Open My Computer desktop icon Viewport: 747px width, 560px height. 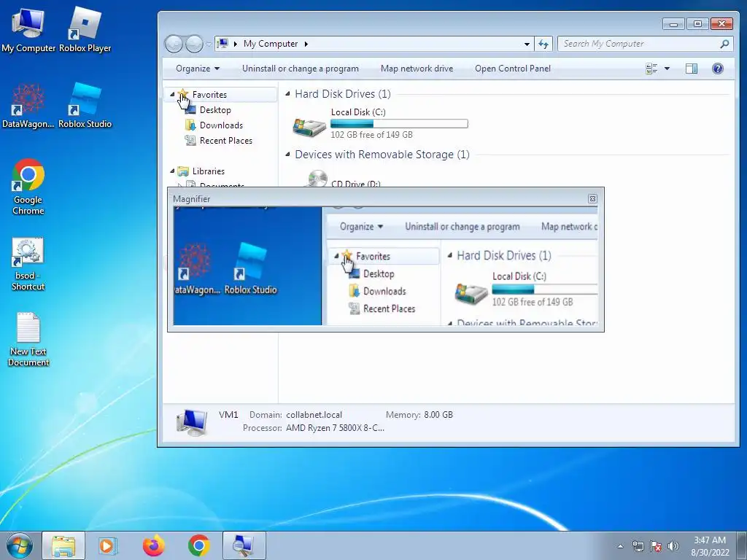pos(28,28)
